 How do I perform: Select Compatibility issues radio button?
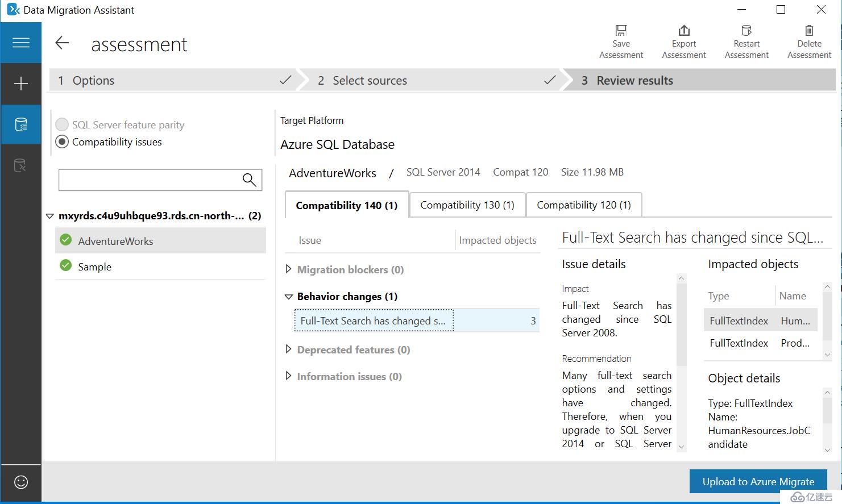point(62,141)
